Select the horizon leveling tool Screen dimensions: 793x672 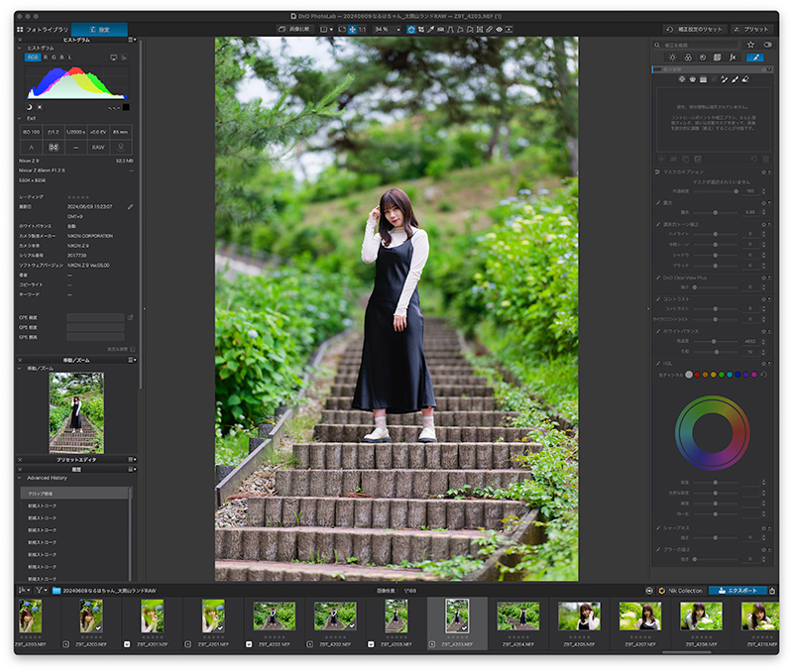[x=441, y=30]
